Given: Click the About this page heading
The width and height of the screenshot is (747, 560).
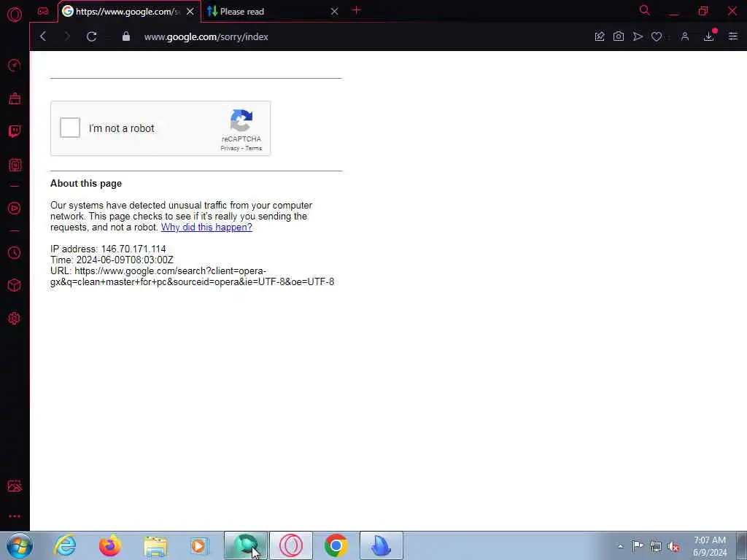Looking at the screenshot, I should [86, 183].
